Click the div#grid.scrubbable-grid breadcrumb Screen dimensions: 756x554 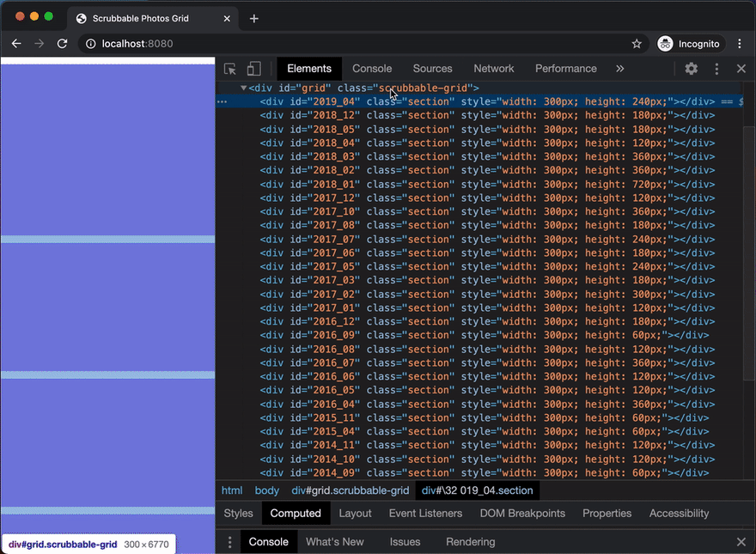point(350,490)
